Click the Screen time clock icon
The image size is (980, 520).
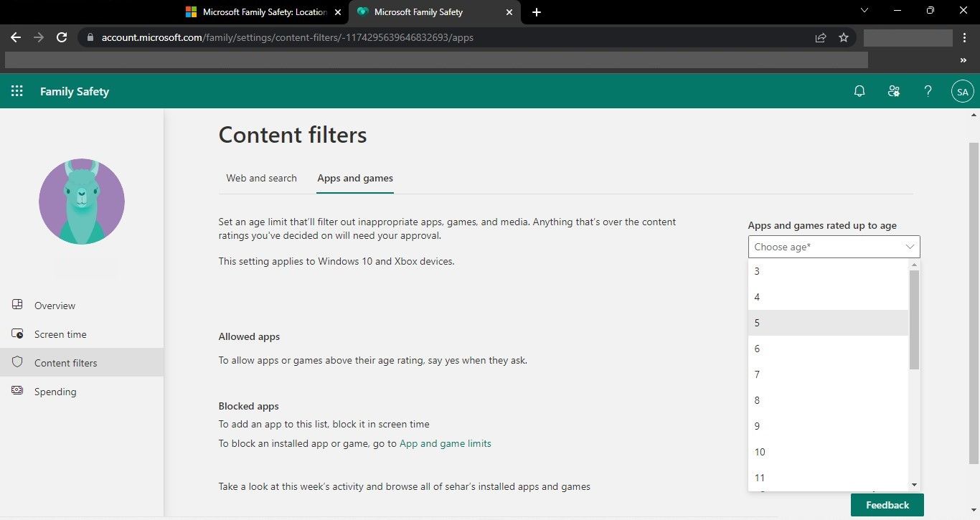coord(18,334)
